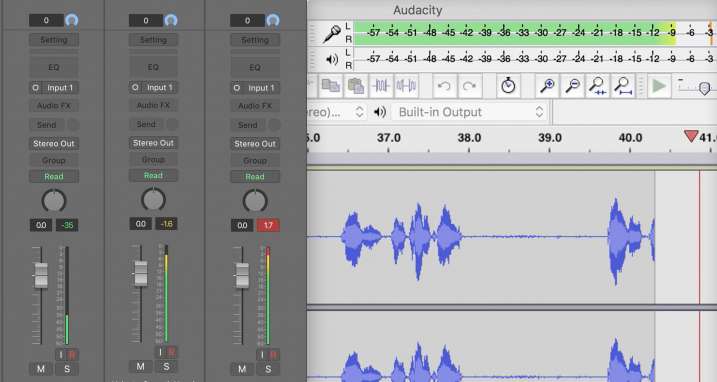
Task: Silence the selected audio in Audacity
Action: coord(406,86)
